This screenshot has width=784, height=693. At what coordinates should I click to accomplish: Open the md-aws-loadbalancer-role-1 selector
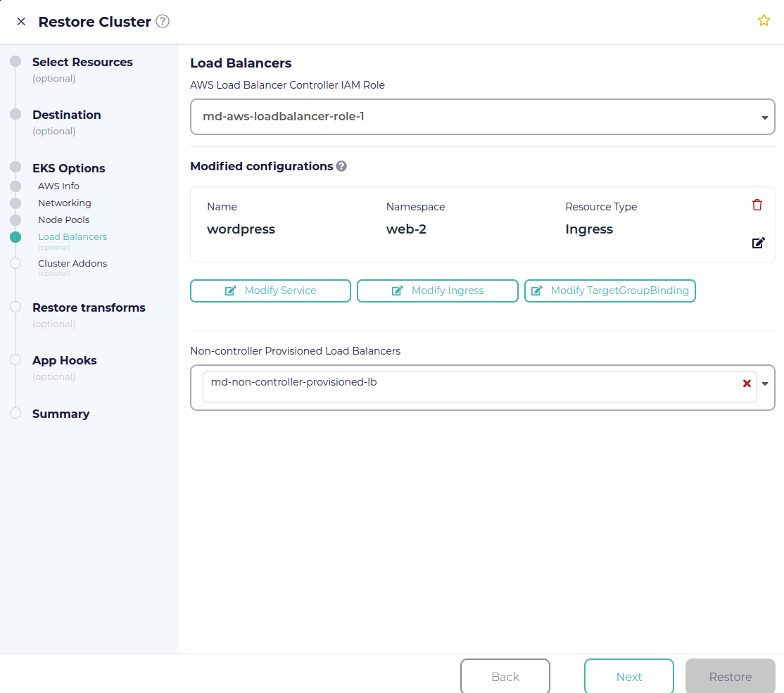click(x=482, y=117)
